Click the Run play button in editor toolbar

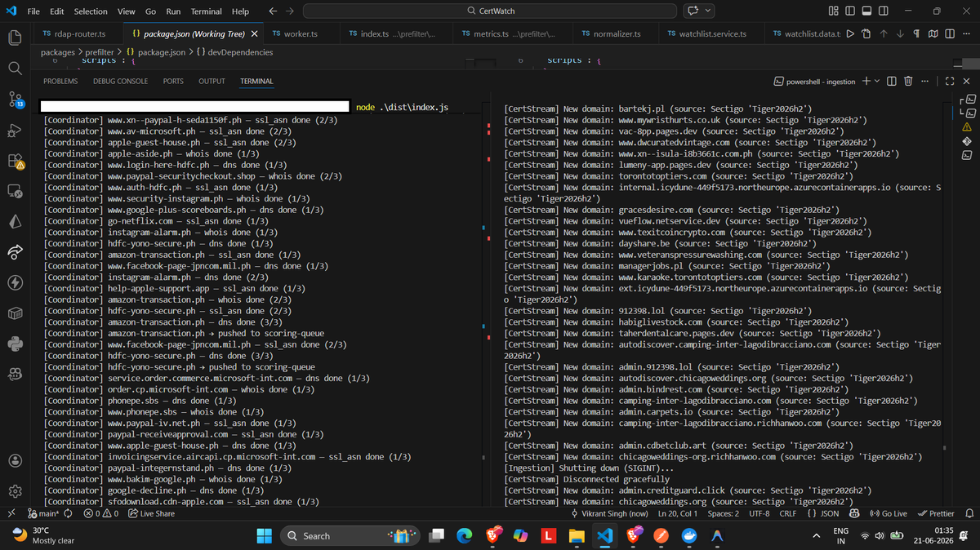pos(852,34)
